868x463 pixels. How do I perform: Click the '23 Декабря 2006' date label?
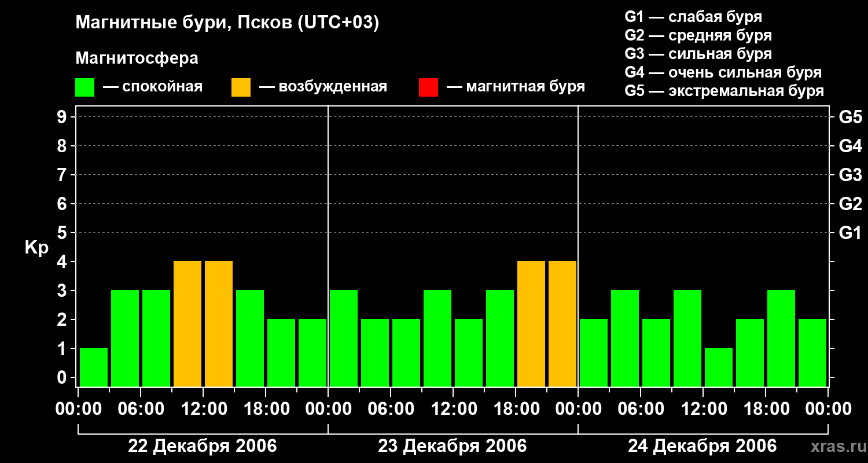tap(453, 446)
